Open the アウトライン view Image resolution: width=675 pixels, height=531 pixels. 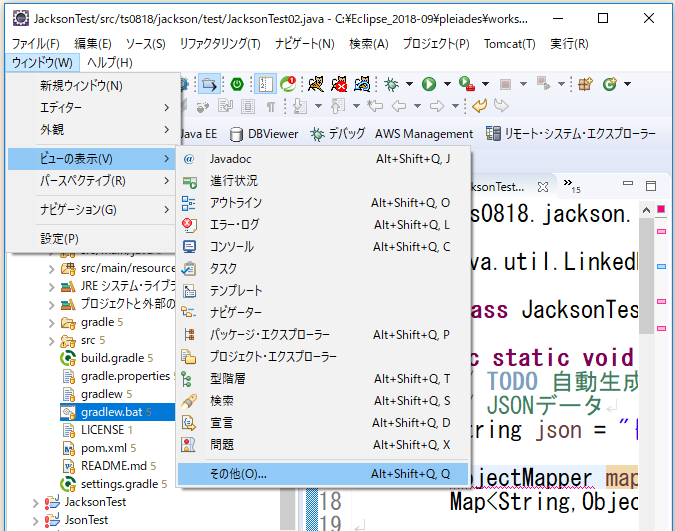pyautogui.click(x=323, y=203)
